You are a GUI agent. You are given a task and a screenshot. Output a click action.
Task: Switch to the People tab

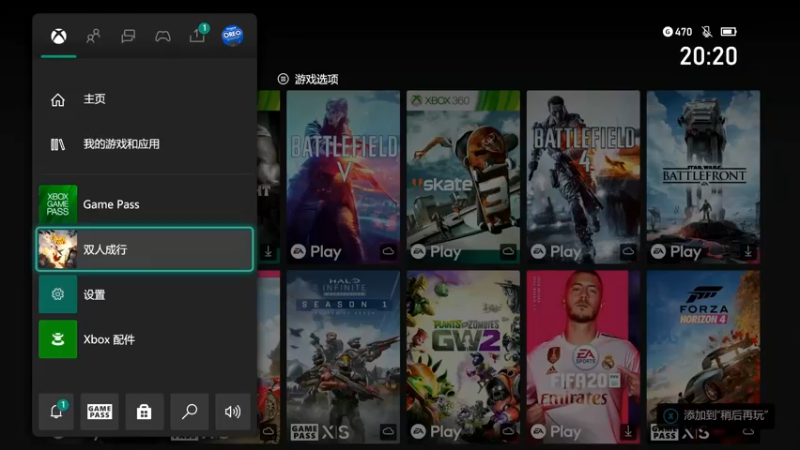coord(93,36)
